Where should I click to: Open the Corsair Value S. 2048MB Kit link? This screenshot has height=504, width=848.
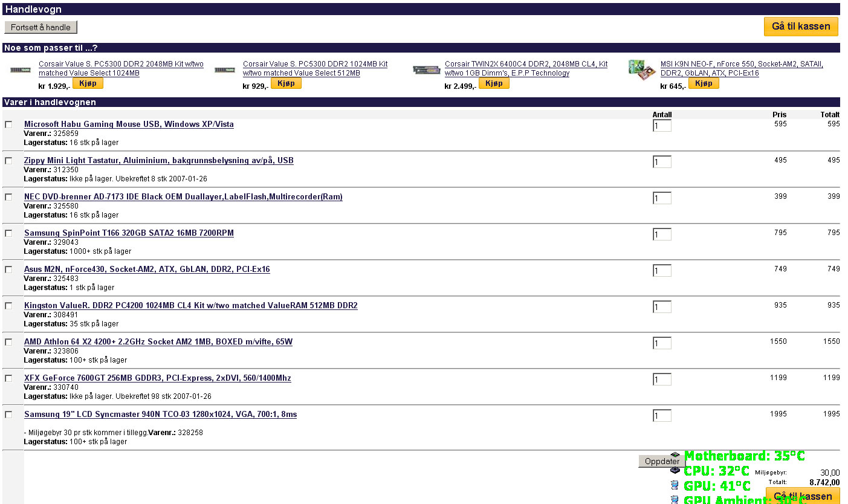tap(121, 68)
